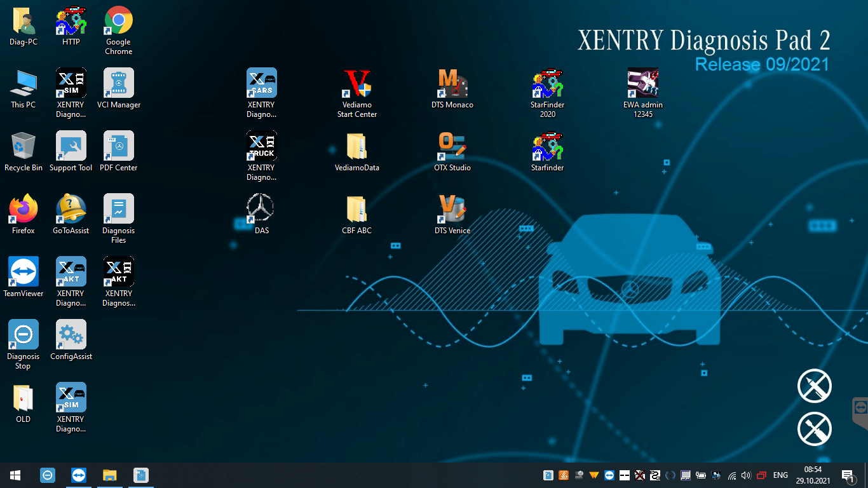Image resolution: width=868 pixels, height=488 pixels.
Task: Open the Windows Start menu
Action: point(15,475)
